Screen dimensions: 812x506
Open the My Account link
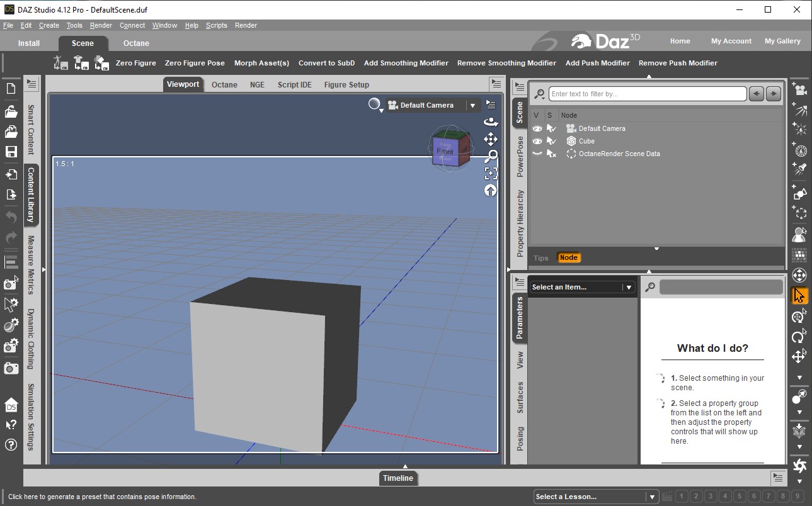[x=731, y=41]
